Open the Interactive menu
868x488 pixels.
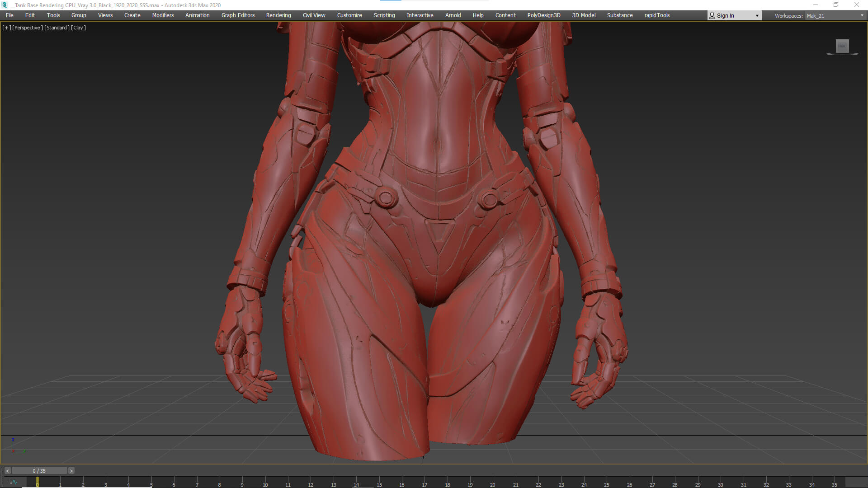(420, 15)
